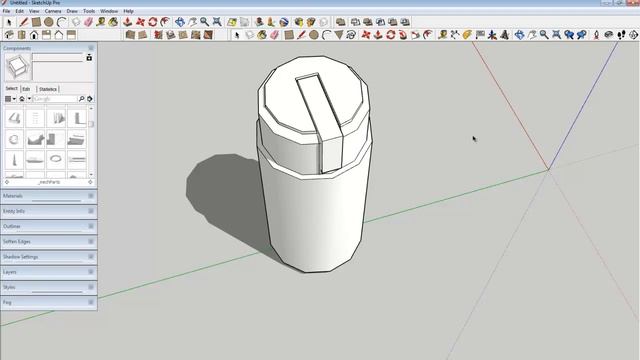Image resolution: width=640 pixels, height=360 pixels.
Task: Switch to Back view
Action: pos(59,35)
